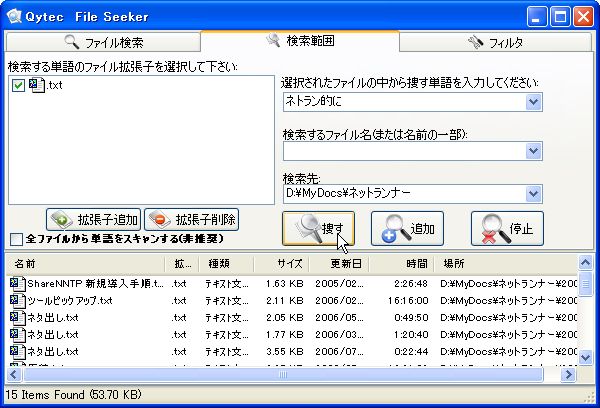
Task: Expand the file name dropdown
Action: click(x=534, y=151)
